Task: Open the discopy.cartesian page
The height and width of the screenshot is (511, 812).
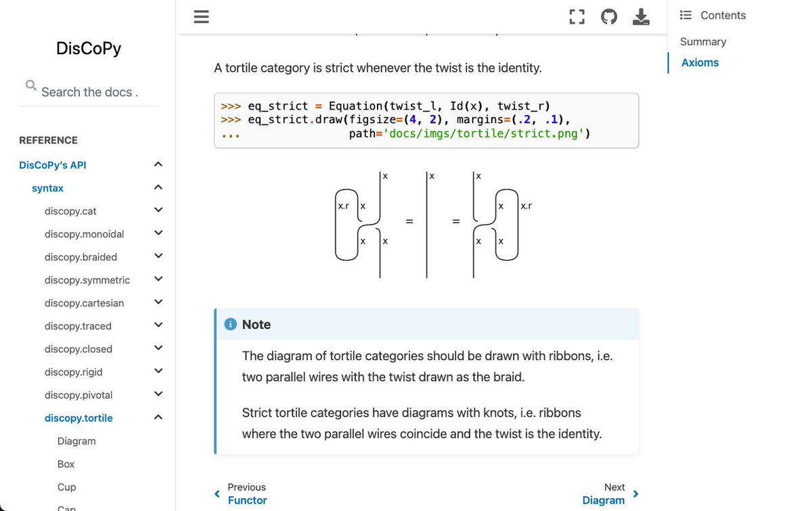Action: tap(85, 303)
